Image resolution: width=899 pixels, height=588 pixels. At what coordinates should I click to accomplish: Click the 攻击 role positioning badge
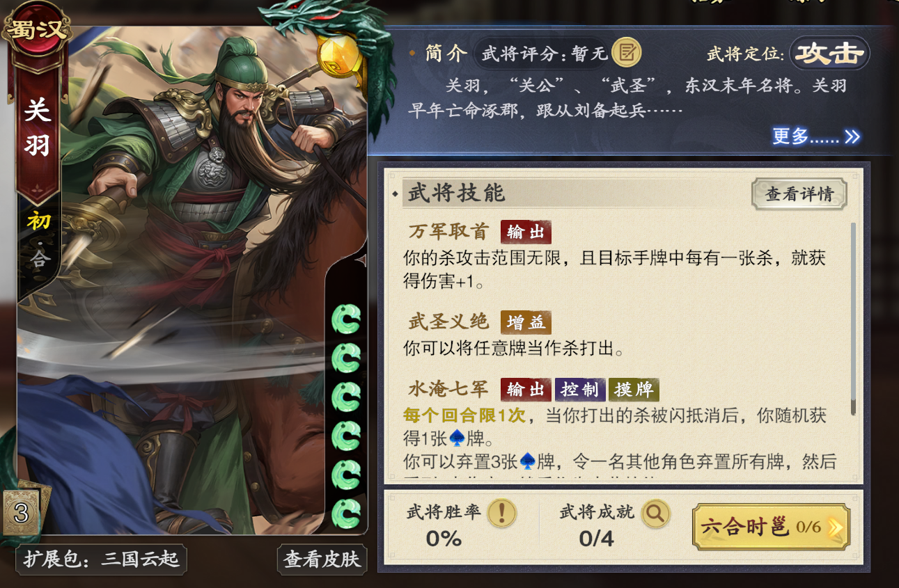[829, 53]
